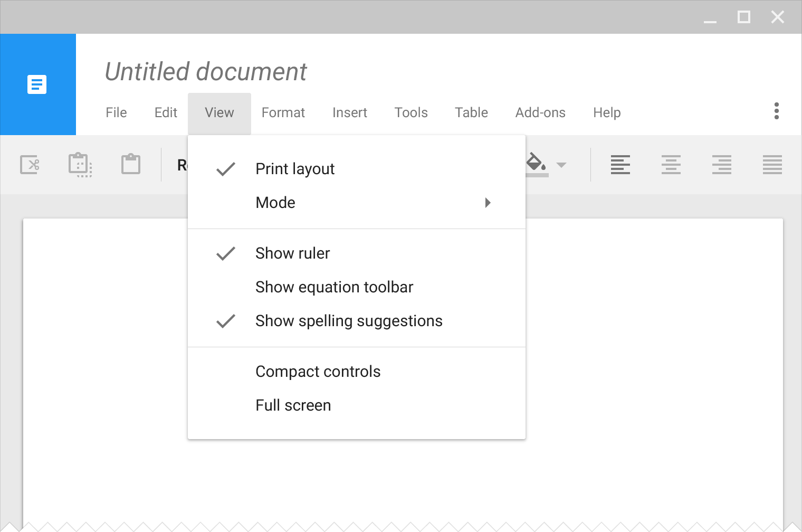Select Compact controls menu entry
The height and width of the screenshot is (532, 802).
(357, 372)
